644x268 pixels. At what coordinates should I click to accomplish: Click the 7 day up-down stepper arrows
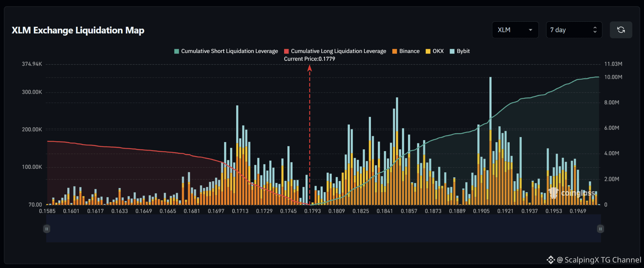(x=595, y=30)
